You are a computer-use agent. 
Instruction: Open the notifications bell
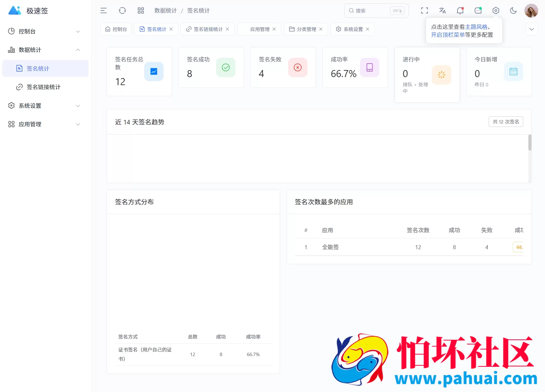click(460, 11)
